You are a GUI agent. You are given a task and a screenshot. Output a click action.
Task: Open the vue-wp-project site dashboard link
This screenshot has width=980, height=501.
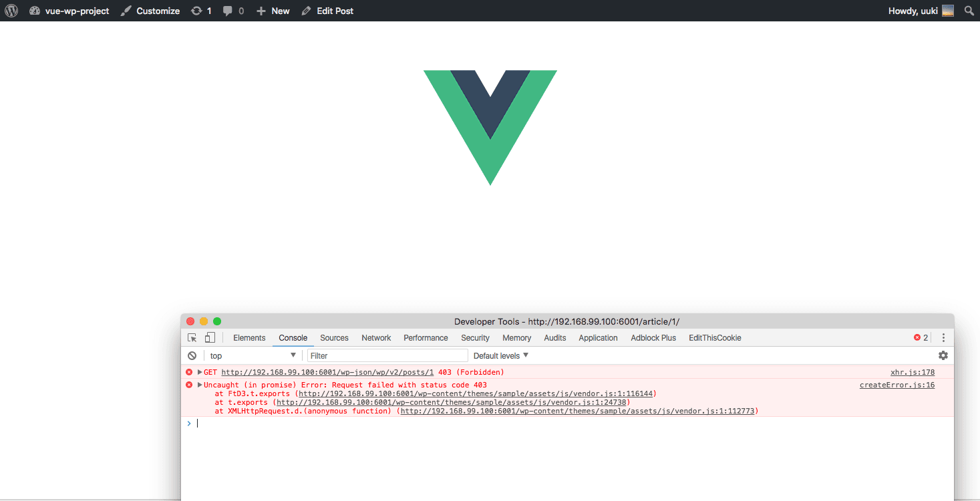coord(69,11)
